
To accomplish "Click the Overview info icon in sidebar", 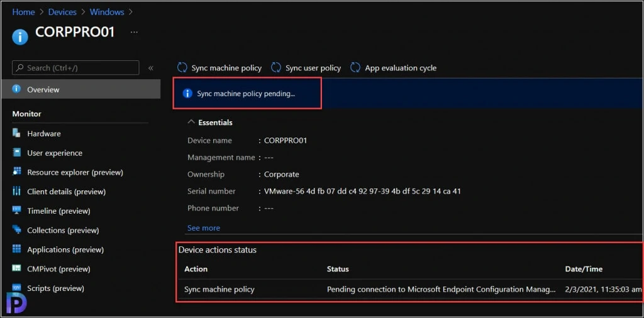I will pos(16,89).
